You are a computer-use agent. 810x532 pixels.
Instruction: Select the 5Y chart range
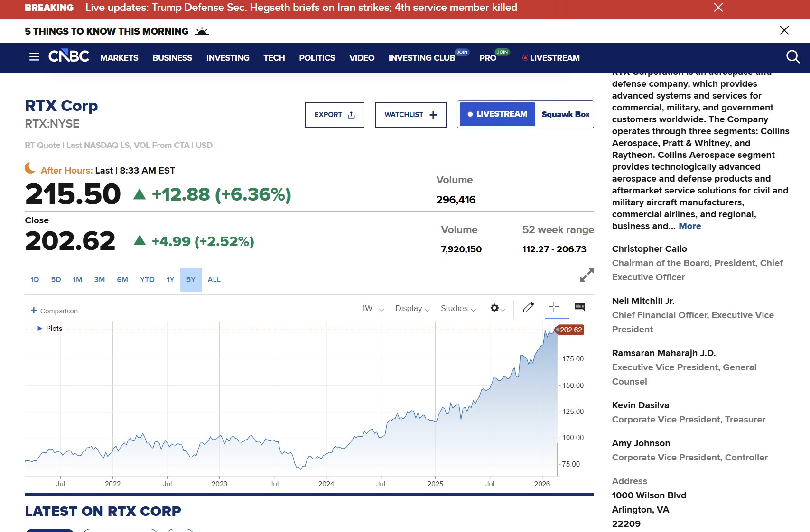191,280
